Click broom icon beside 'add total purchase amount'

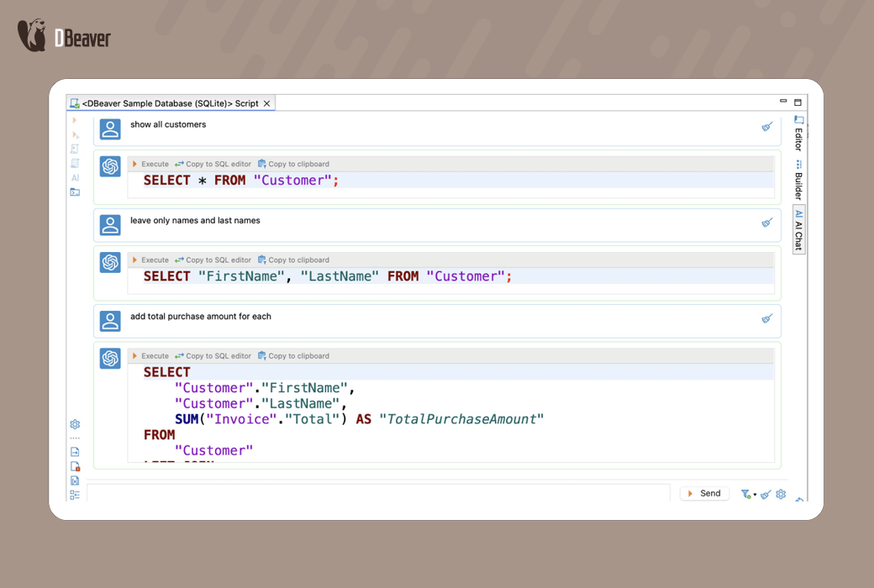point(766,319)
